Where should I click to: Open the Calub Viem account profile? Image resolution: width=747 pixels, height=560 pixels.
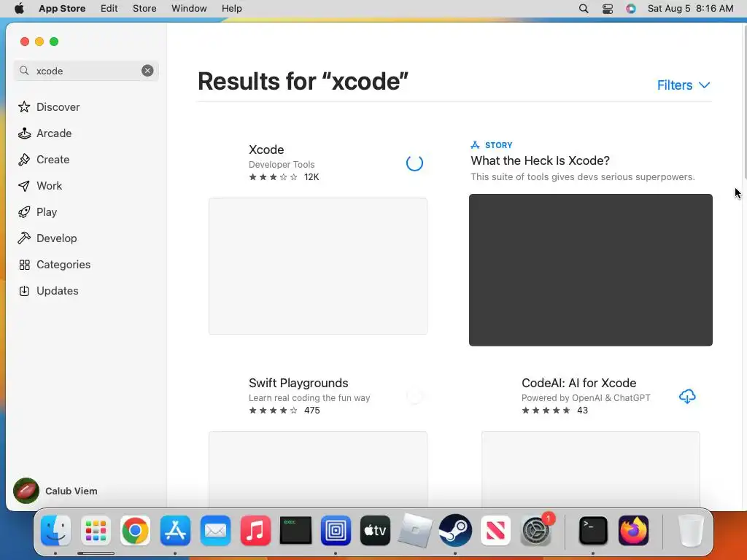(55, 491)
